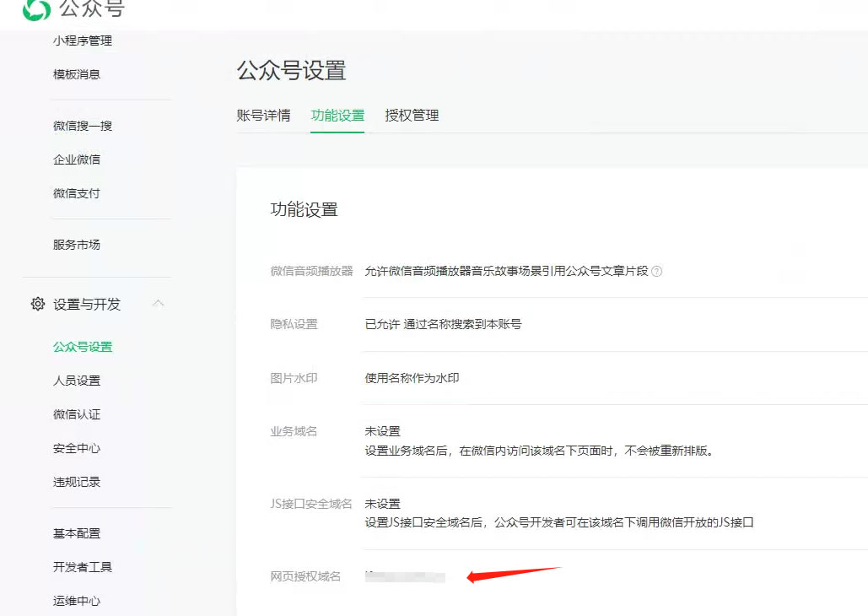Click the 已允许 通过名称搜索到本账号 value

pos(443,324)
